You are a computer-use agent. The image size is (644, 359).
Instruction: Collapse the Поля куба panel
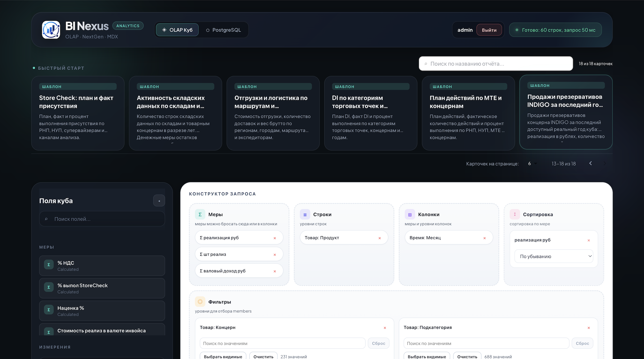(159, 201)
